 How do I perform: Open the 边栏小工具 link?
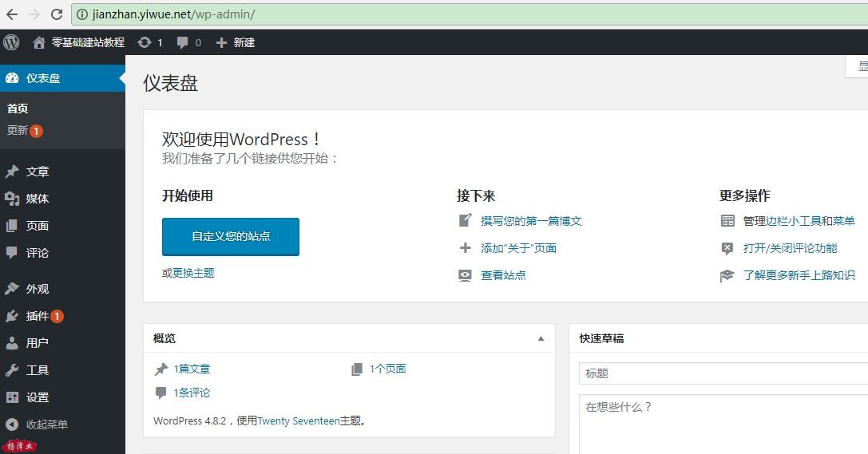(793, 221)
